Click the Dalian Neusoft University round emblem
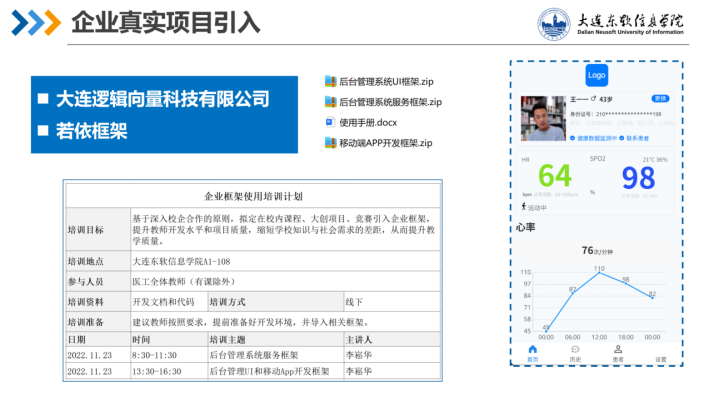 554,24
